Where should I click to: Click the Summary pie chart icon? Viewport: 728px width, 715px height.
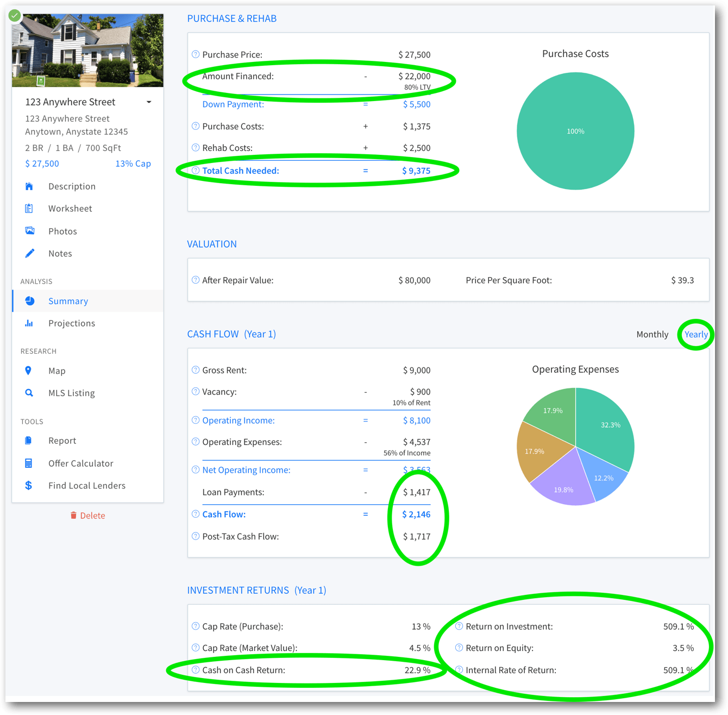click(29, 301)
